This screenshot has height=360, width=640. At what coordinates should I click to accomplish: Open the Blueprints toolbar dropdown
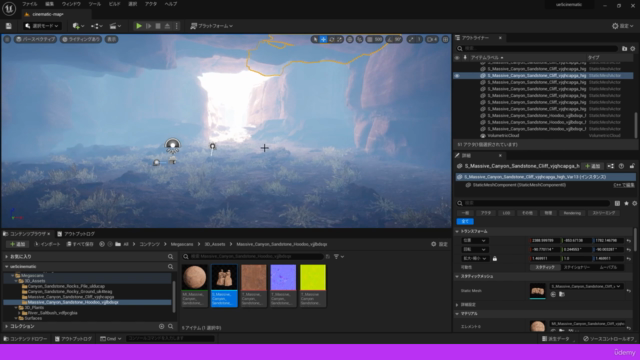coord(97,26)
